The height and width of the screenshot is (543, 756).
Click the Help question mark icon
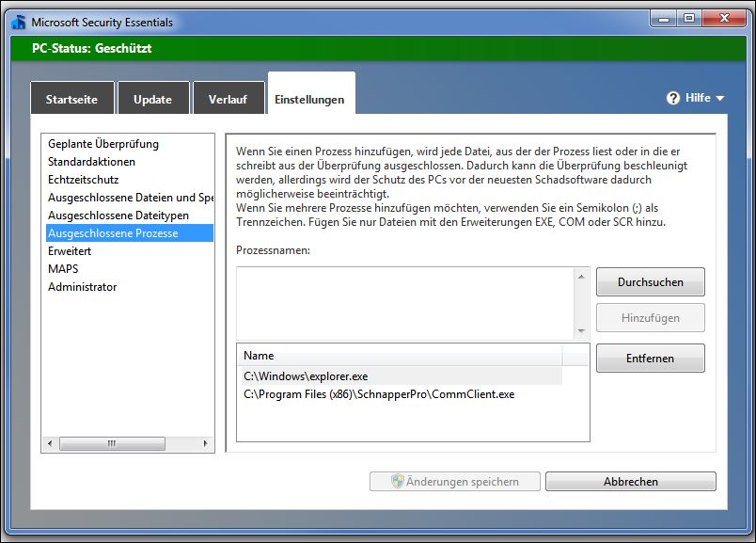click(x=673, y=98)
